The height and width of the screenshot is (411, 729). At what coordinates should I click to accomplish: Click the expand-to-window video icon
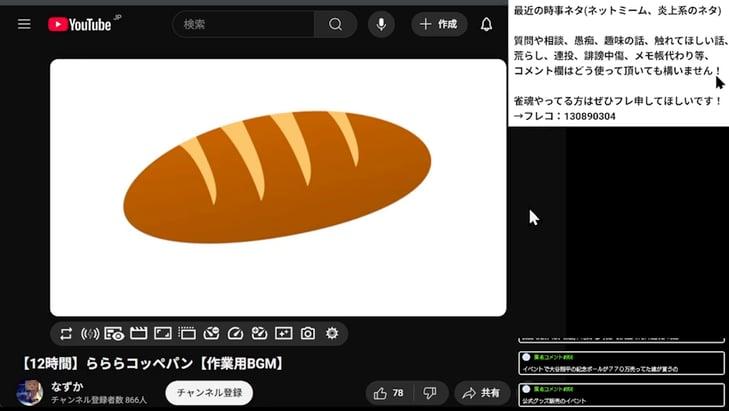point(163,333)
